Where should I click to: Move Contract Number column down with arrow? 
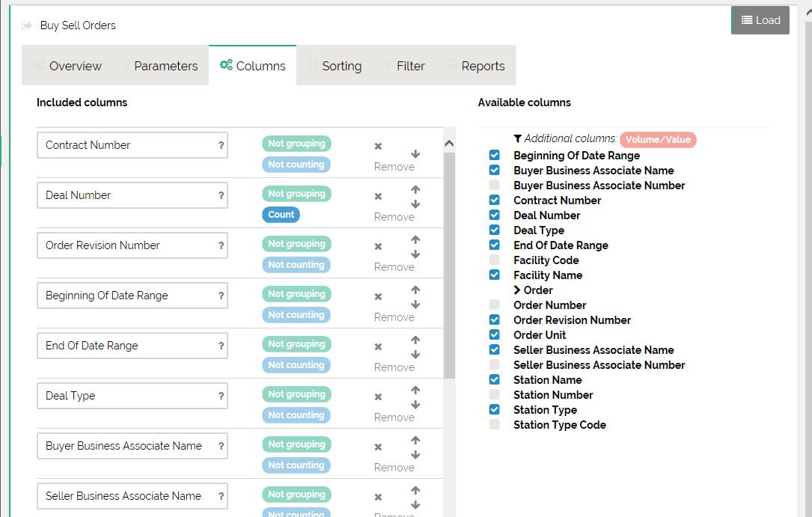(x=415, y=154)
